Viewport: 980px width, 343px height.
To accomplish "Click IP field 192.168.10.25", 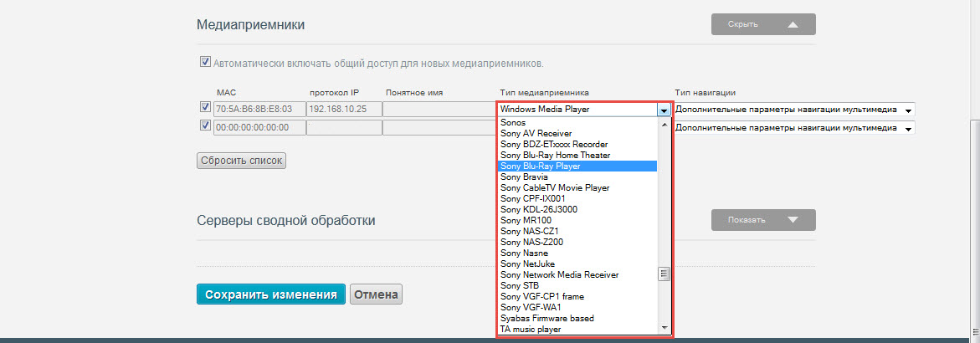I will [x=344, y=110].
